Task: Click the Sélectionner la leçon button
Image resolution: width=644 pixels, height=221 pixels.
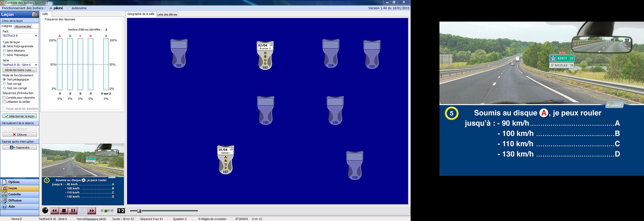Action: click(20, 116)
